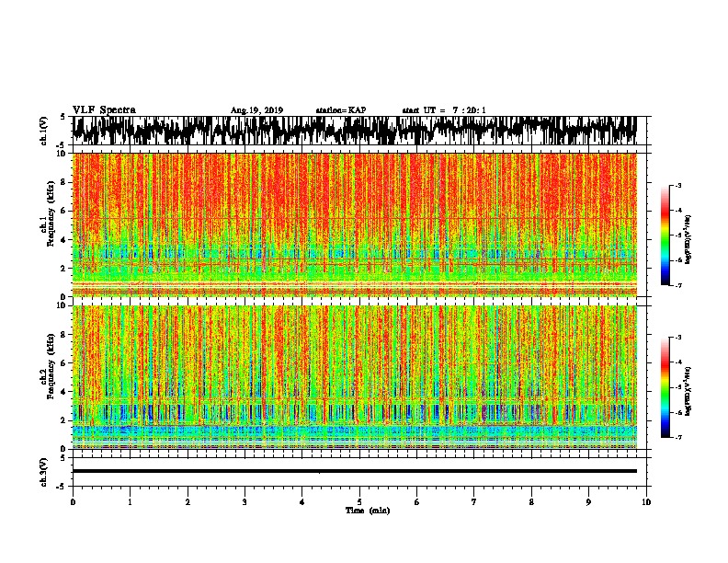Click the "8" kHz tick on ch.1 frequency axis
This screenshot has height=563, width=728.
click(63, 182)
